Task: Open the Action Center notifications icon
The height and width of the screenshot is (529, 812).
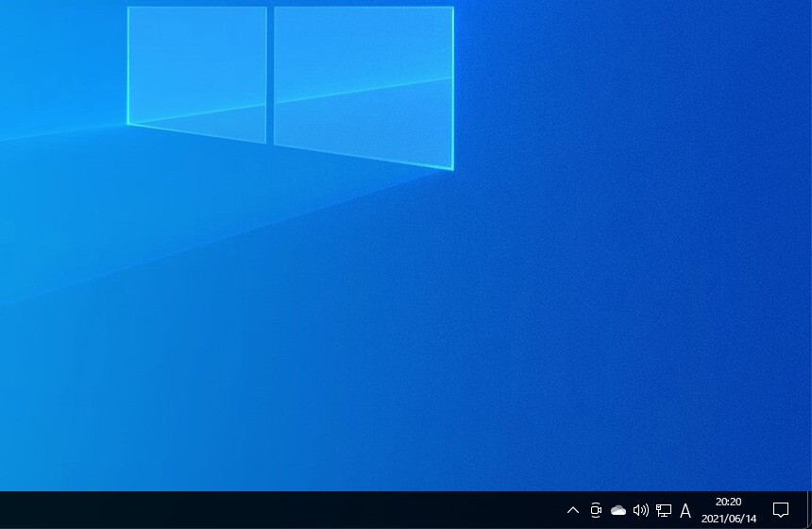Action: click(781, 510)
